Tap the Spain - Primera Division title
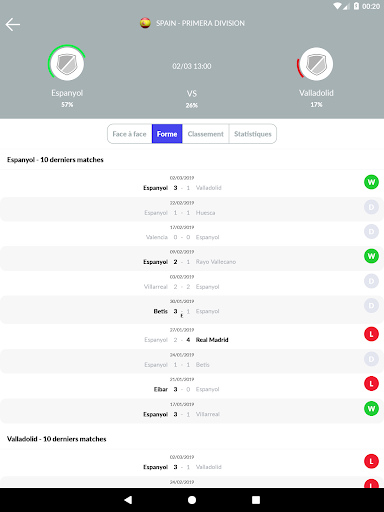 click(200, 23)
